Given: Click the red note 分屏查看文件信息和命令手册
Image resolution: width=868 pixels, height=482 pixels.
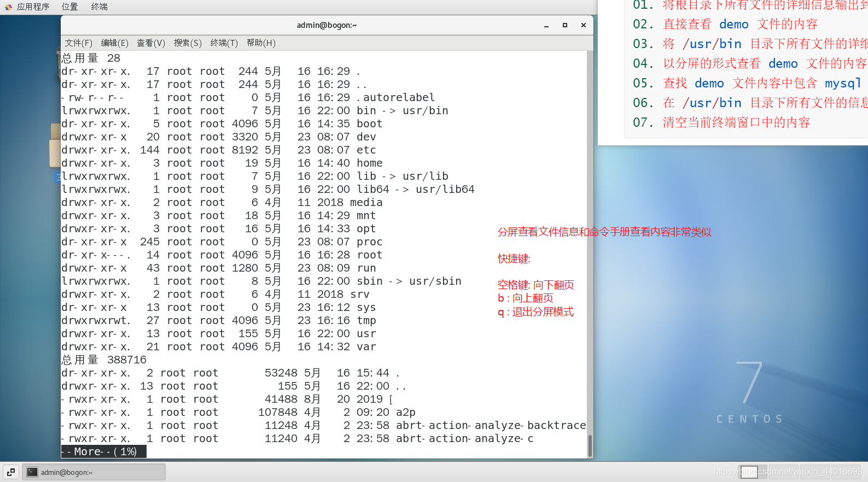Looking at the screenshot, I should (x=604, y=232).
